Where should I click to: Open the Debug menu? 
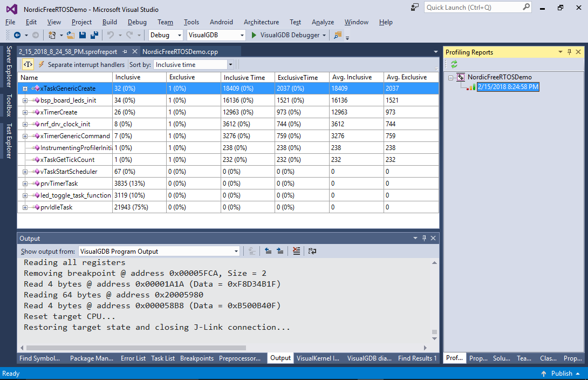click(137, 22)
